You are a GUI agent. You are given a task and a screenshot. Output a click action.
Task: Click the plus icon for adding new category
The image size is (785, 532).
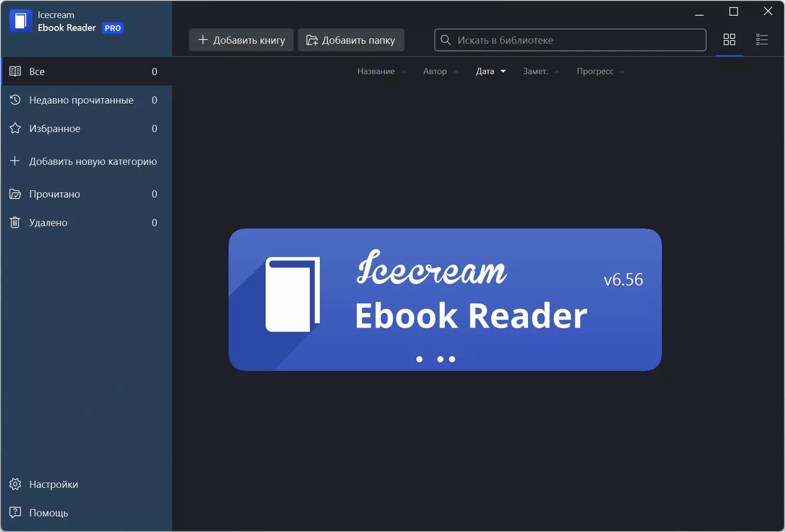[15, 161]
